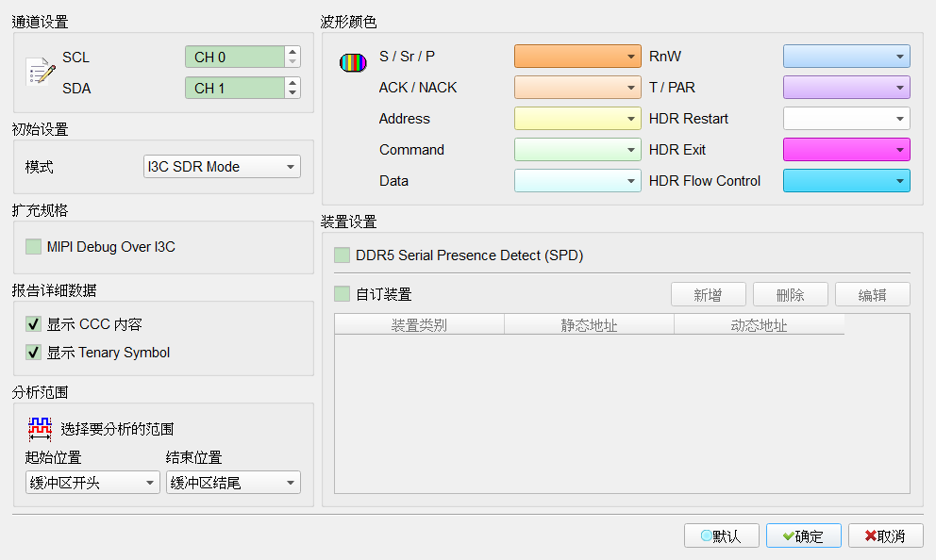Open the I3C SDR Mode dropdown
Image resolution: width=936 pixels, height=560 pixels.
click(x=222, y=166)
